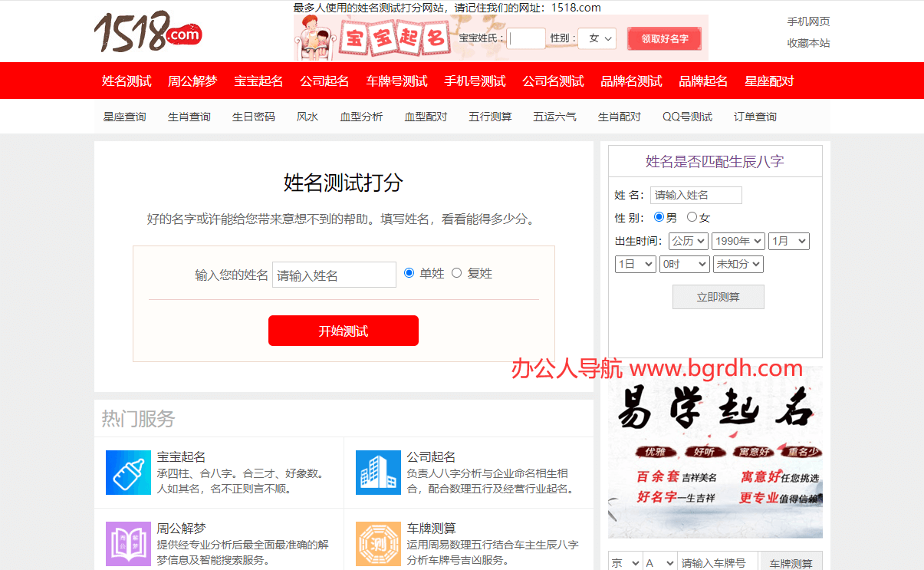924x570 pixels.
Task: Open the plate letter A dropdown
Action: [659, 562]
